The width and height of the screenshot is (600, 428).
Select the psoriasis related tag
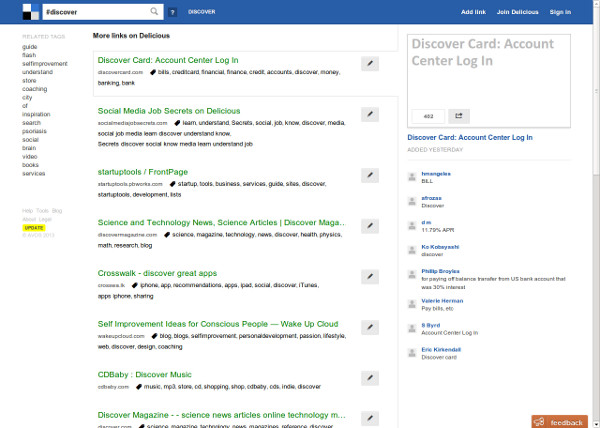click(x=34, y=131)
